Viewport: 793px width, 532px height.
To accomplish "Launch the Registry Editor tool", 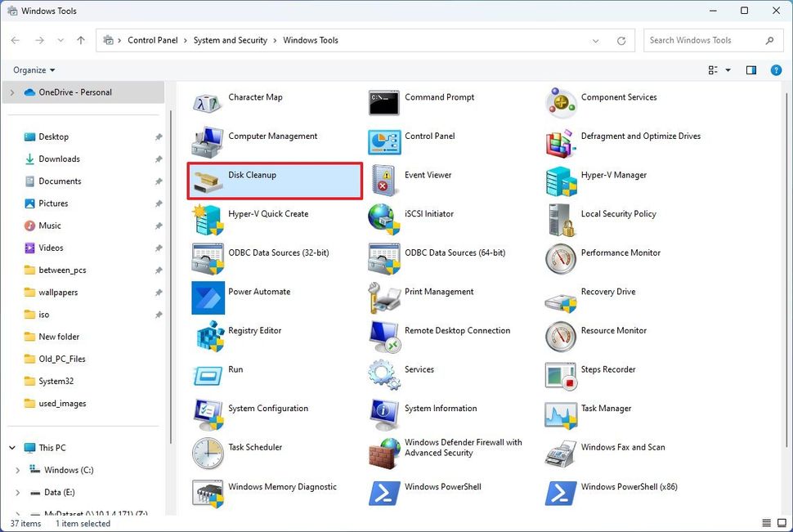I will (255, 330).
